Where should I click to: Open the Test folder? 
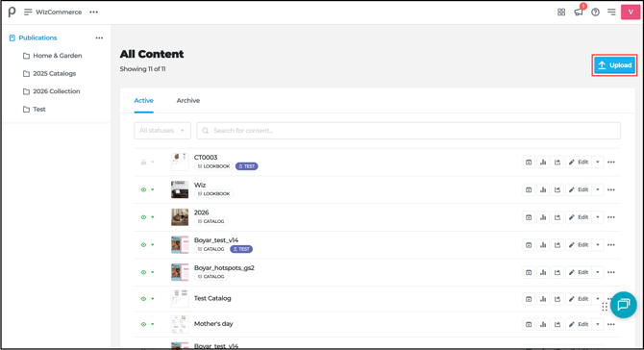(39, 110)
